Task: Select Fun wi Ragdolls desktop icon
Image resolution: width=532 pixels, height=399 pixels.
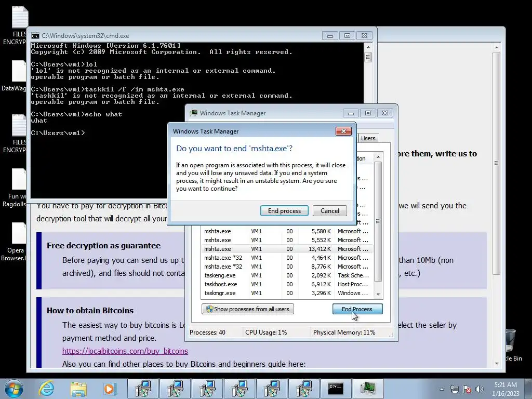Action: tap(14, 188)
